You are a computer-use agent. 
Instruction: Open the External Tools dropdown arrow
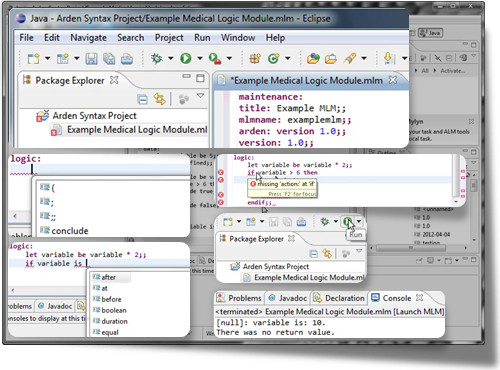229,59
